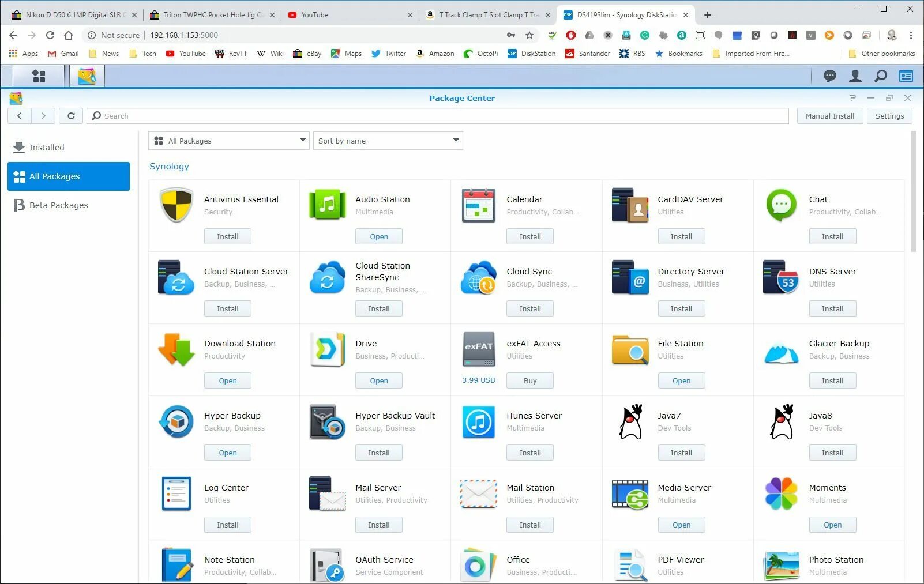
Task: Go to the browser home page
Action: pyautogui.click(x=69, y=35)
